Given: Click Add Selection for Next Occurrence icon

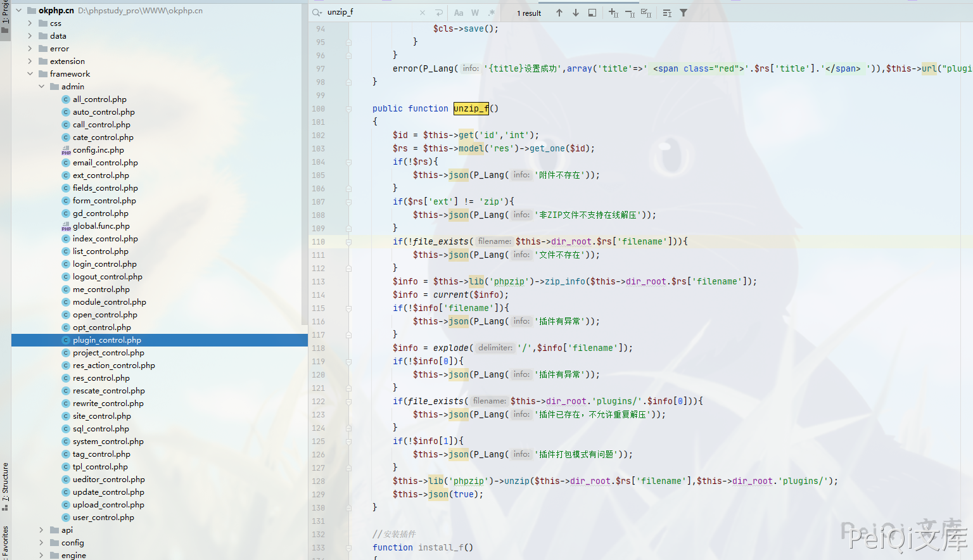Looking at the screenshot, I should [613, 13].
